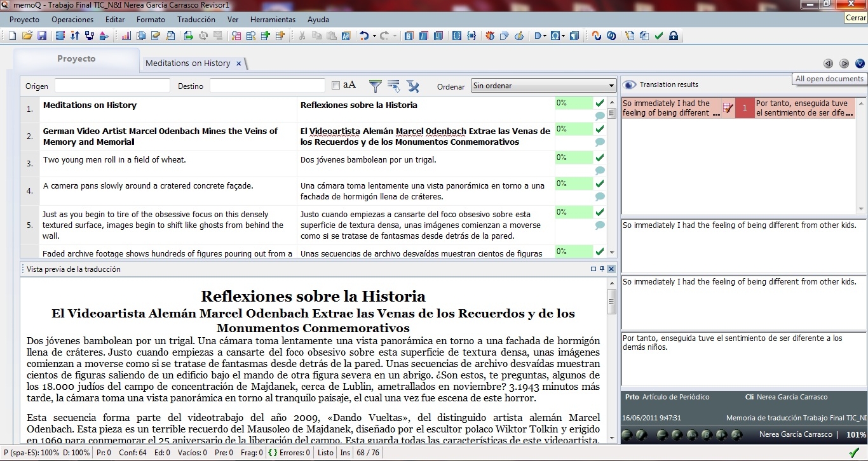Apply Bold formatting from toolbar
The width and height of the screenshot is (868, 461).
click(x=409, y=36)
